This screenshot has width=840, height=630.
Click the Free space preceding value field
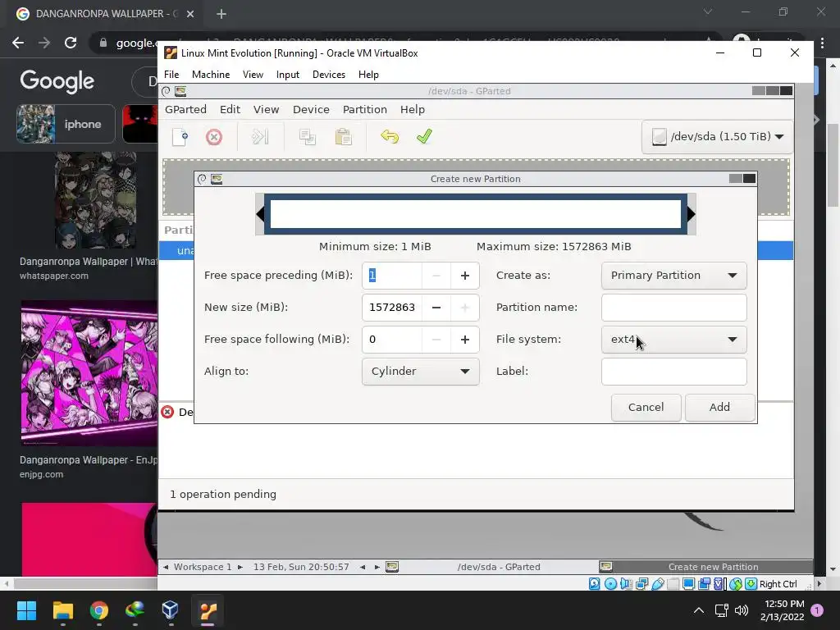point(392,276)
